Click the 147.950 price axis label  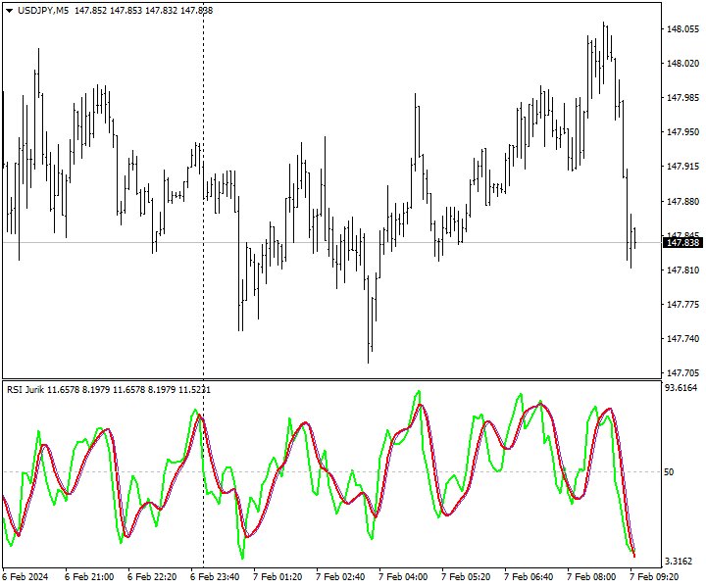point(682,132)
